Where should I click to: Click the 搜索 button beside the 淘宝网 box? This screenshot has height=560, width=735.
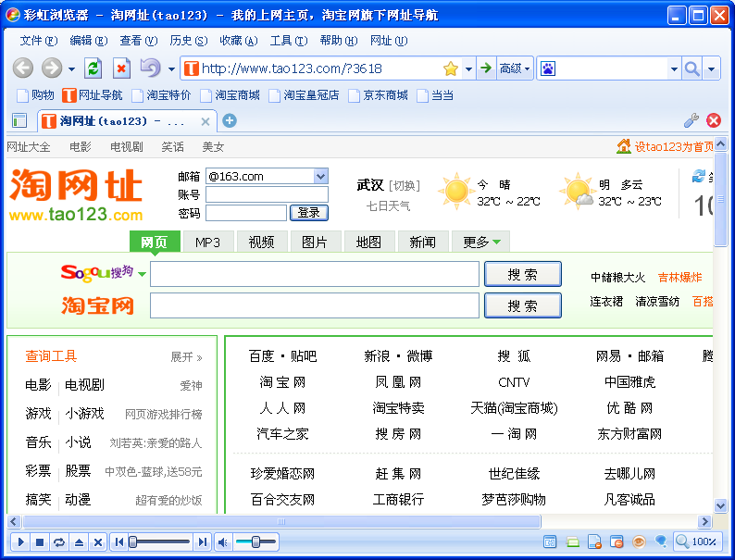[x=523, y=305]
